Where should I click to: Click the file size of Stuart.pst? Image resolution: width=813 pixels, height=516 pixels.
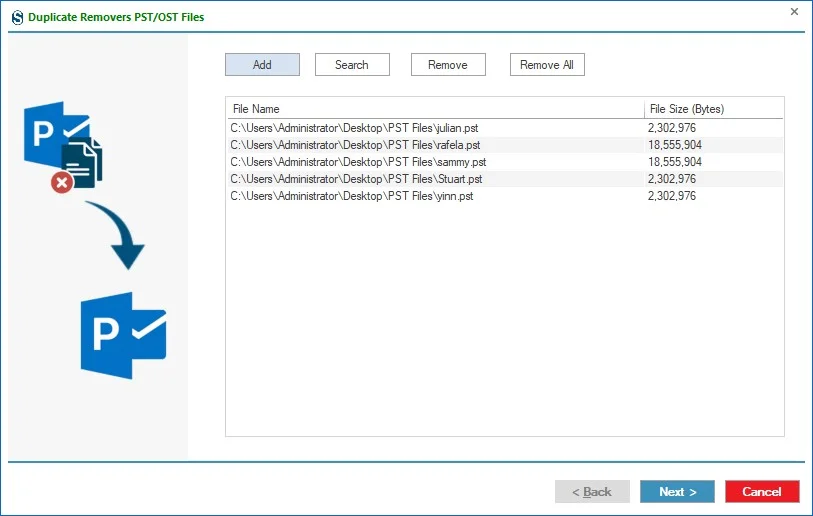[x=671, y=179]
